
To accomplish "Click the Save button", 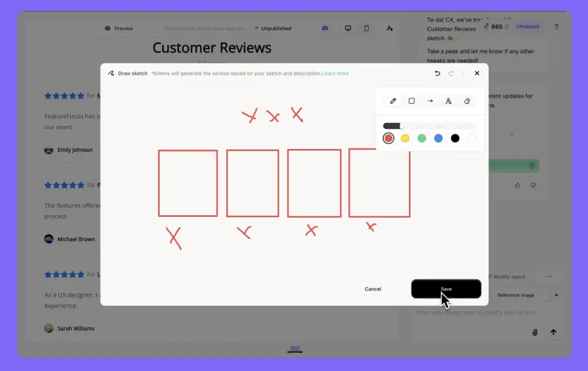I will 446,289.
